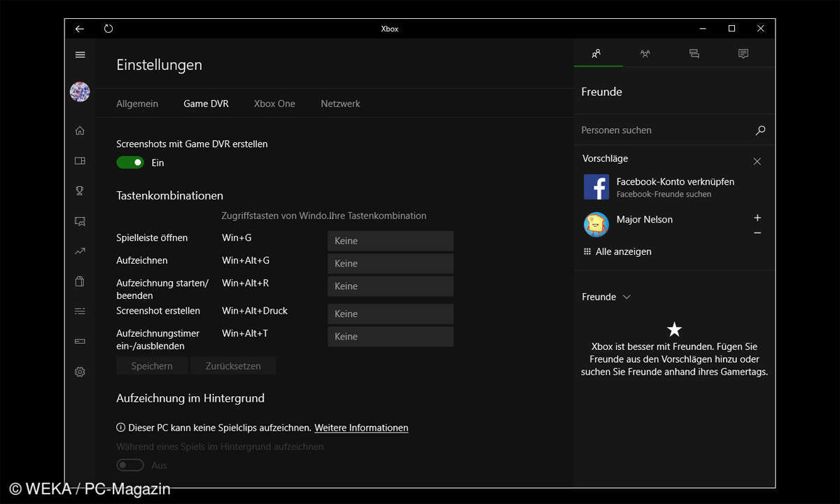Click the Facebook logo icon
The width and height of the screenshot is (840, 504).
[596, 187]
